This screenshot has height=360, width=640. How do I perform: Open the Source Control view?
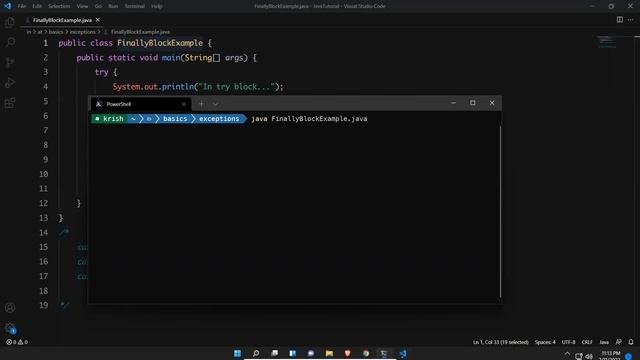pos(10,62)
